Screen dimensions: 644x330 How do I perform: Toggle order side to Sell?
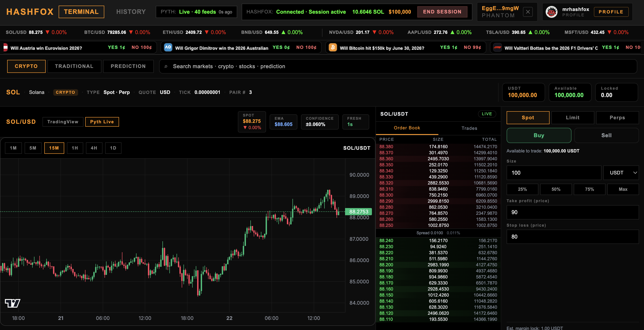point(606,135)
